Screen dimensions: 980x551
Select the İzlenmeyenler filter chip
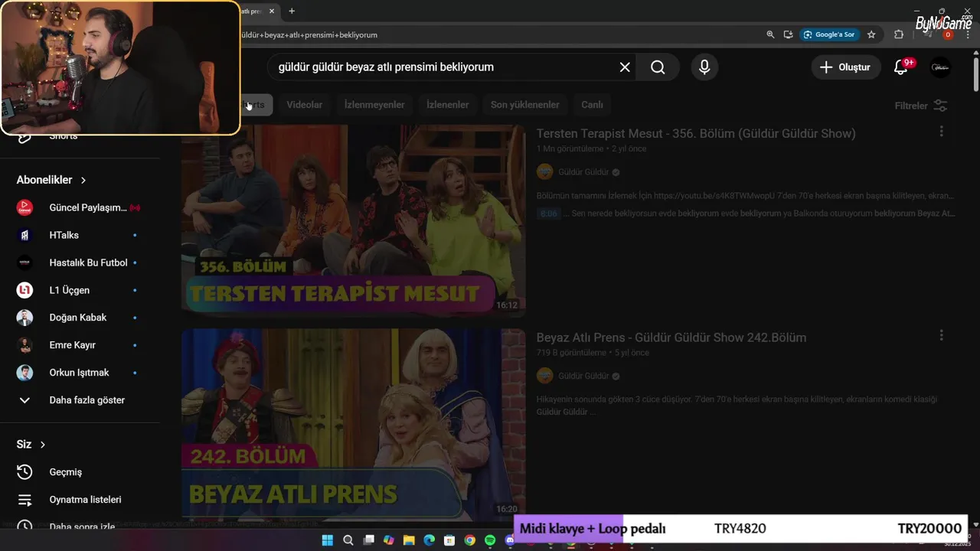(374, 105)
